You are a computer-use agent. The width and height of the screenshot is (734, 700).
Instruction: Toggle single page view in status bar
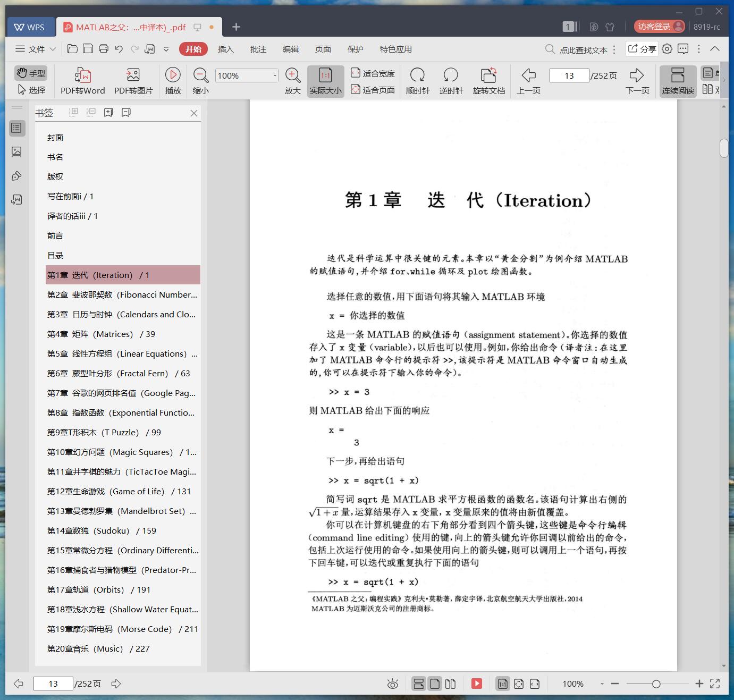point(435,684)
